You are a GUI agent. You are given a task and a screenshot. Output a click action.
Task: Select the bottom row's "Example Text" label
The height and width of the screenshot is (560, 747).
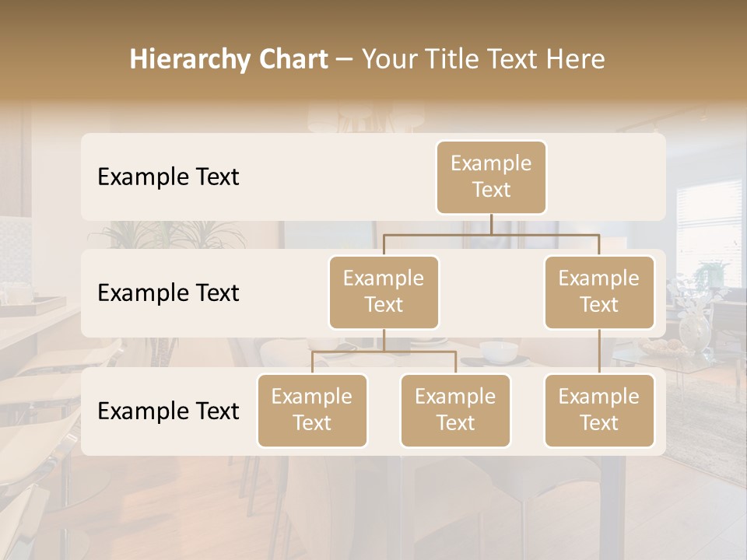click(168, 411)
